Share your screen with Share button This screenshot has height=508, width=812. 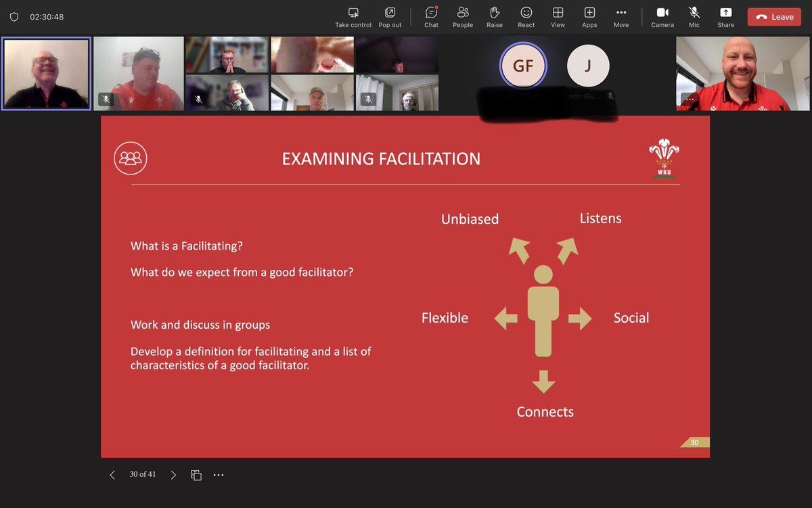pos(725,18)
